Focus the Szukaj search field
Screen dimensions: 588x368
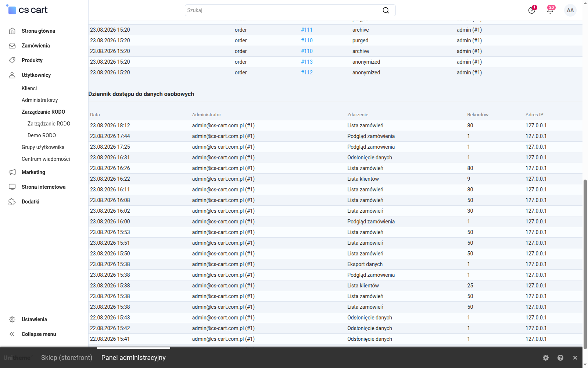(283, 10)
